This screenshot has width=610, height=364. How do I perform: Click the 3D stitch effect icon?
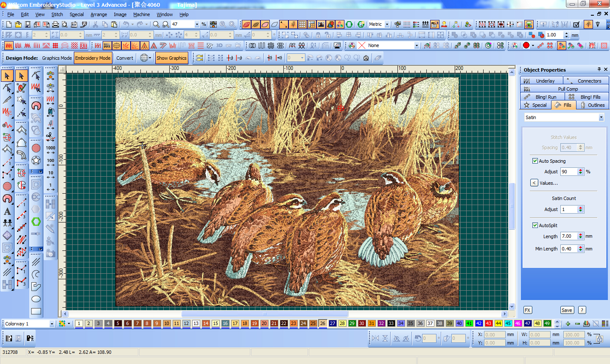(x=219, y=45)
